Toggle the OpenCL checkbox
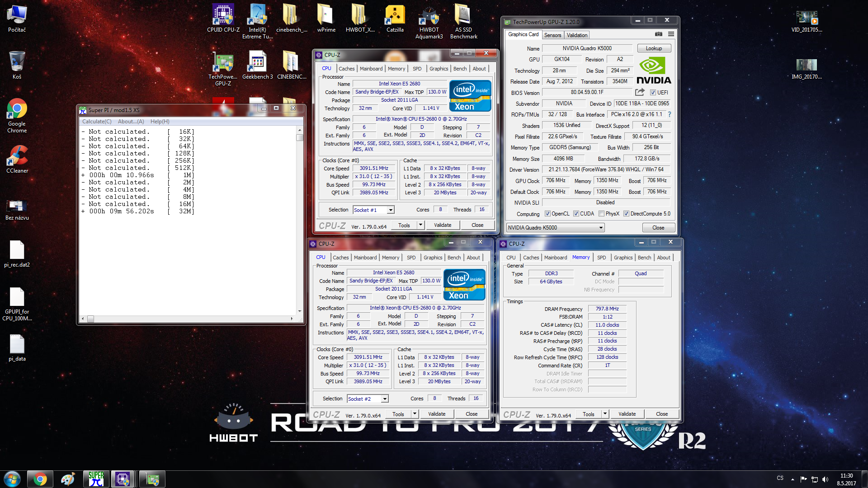 (x=547, y=214)
